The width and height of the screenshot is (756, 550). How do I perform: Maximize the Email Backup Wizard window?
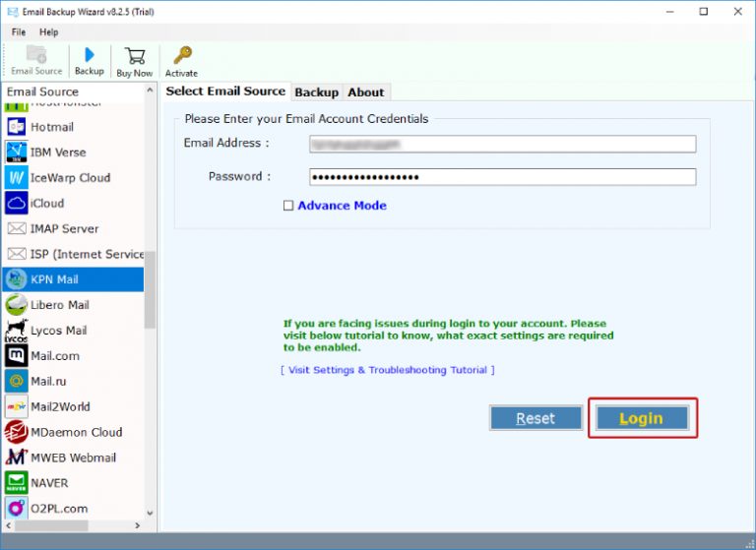pyautogui.click(x=704, y=12)
